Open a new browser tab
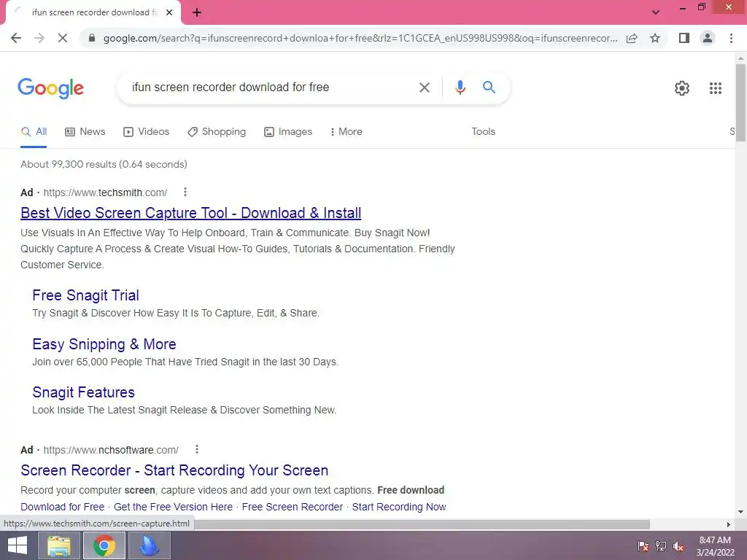This screenshot has width=747, height=560. 197,12
